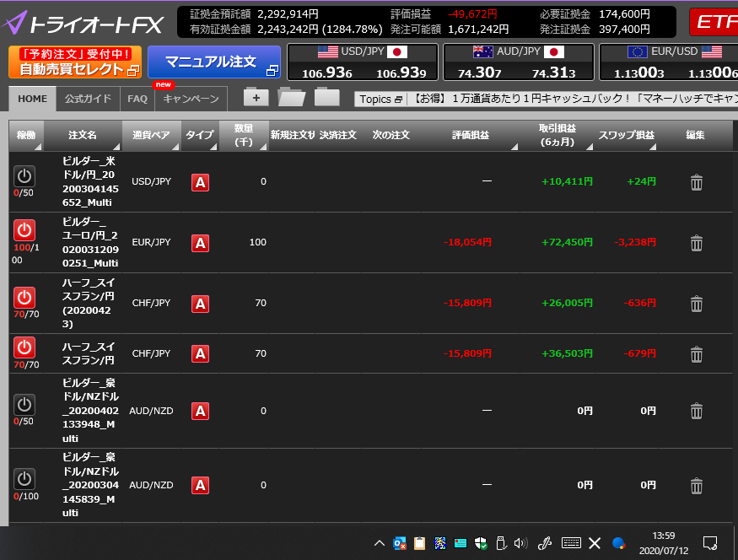The image size is (738, 560).
Task: Click the A type badge for EUR/JPY
Action: 200,243
